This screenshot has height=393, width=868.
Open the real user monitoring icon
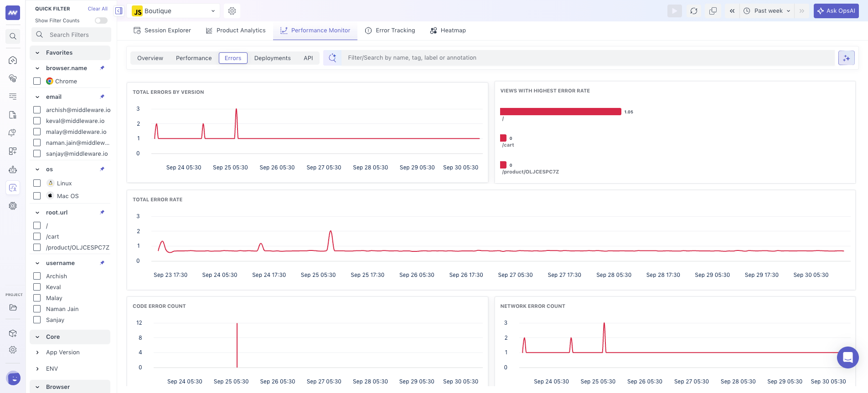13,188
